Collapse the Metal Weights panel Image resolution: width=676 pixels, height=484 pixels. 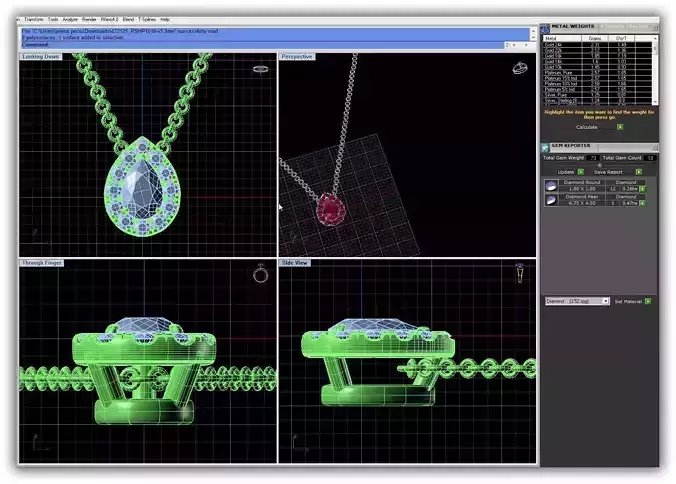655,28
